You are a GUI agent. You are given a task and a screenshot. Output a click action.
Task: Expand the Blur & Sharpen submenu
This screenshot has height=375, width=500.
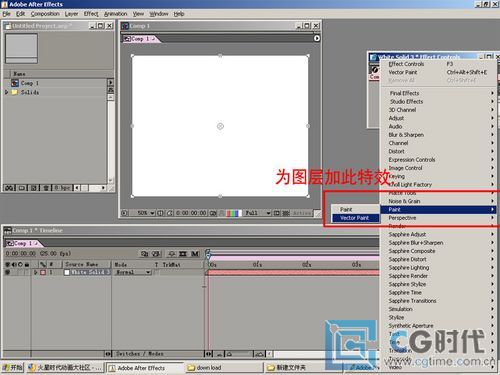coord(438,135)
